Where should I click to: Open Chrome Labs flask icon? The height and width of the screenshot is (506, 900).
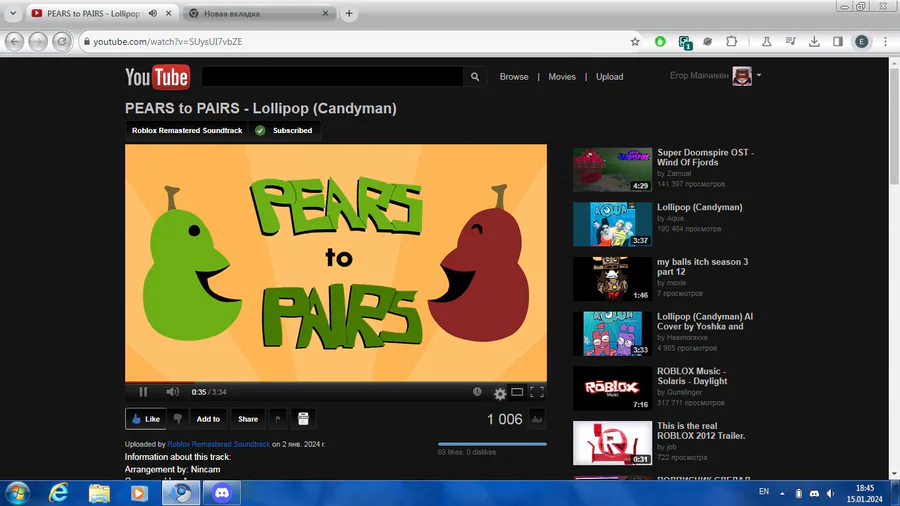click(x=766, y=41)
